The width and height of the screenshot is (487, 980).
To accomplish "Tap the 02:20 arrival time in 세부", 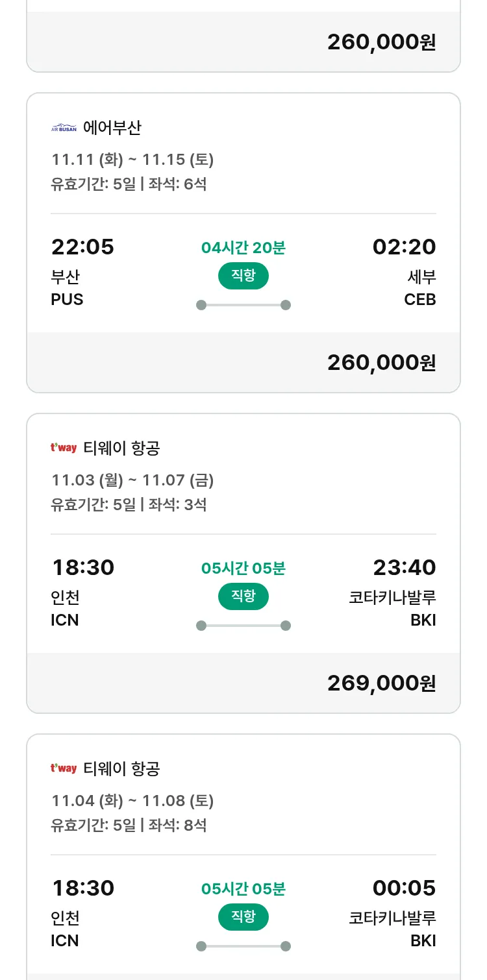I will (404, 247).
